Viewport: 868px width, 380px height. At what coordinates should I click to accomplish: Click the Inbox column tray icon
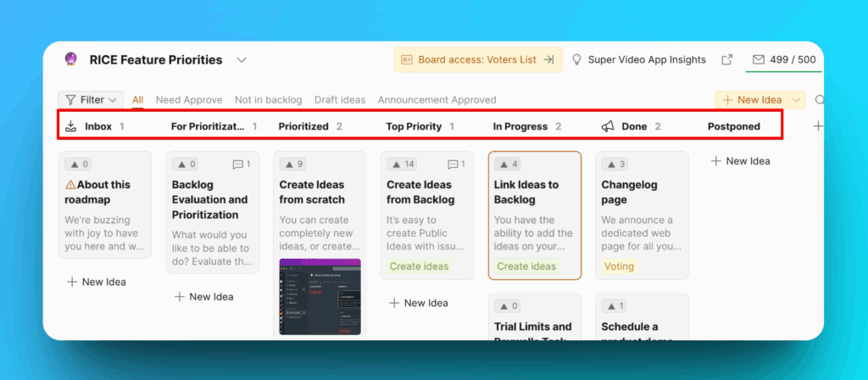71,126
